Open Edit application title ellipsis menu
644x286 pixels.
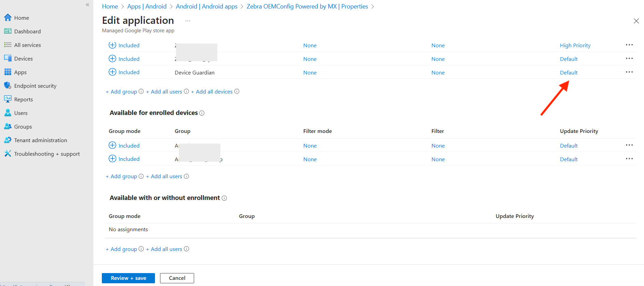pos(188,21)
